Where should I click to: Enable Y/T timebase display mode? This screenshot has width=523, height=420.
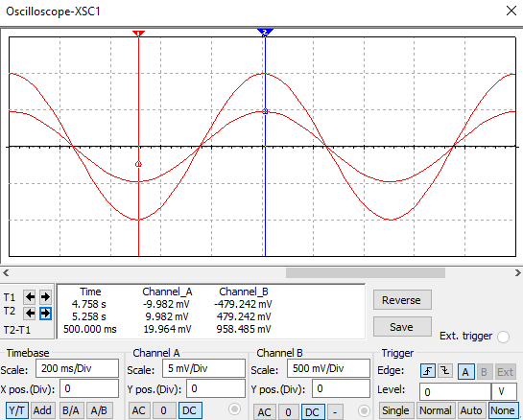coord(16,410)
